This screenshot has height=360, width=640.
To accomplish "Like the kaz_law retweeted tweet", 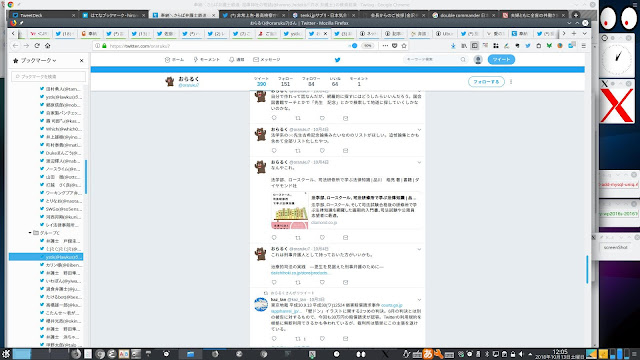I will point(322,339).
